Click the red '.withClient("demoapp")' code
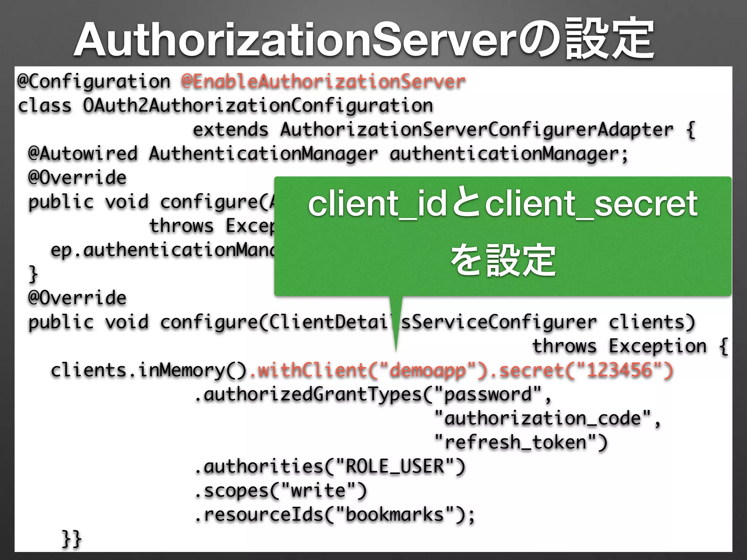Viewport: 747px width, 560px height. [368, 370]
